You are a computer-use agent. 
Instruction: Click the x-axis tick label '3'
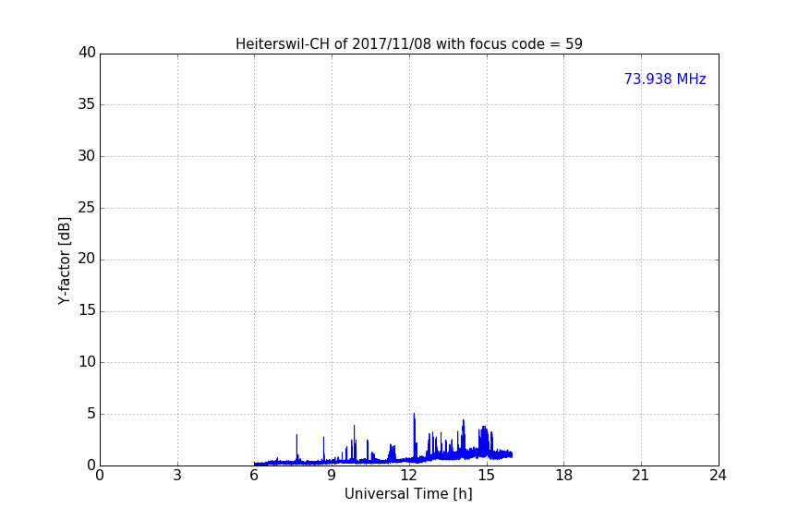tap(177, 476)
